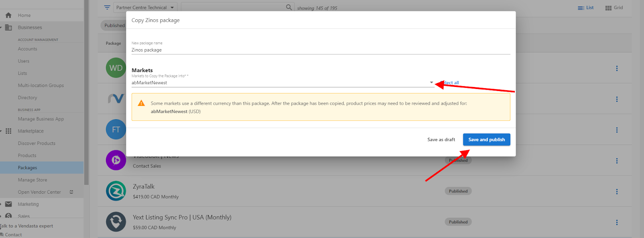Click the sidebar vertical scrollbar
Screen dimensions: 644x238
86,93
